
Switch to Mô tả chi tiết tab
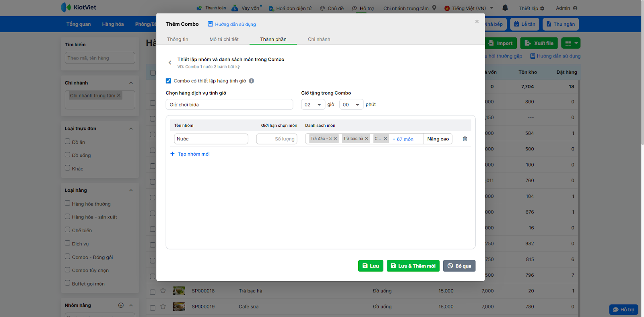pos(224,39)
